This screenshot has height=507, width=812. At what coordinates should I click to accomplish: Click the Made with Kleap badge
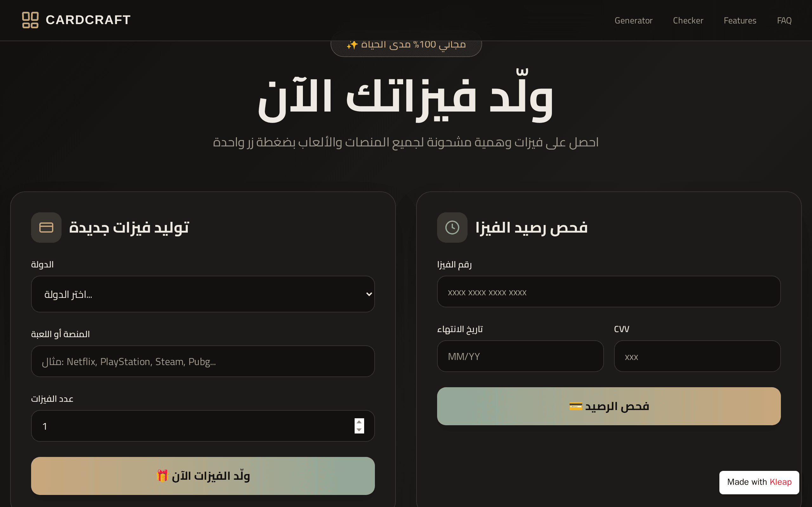(759, 482)
